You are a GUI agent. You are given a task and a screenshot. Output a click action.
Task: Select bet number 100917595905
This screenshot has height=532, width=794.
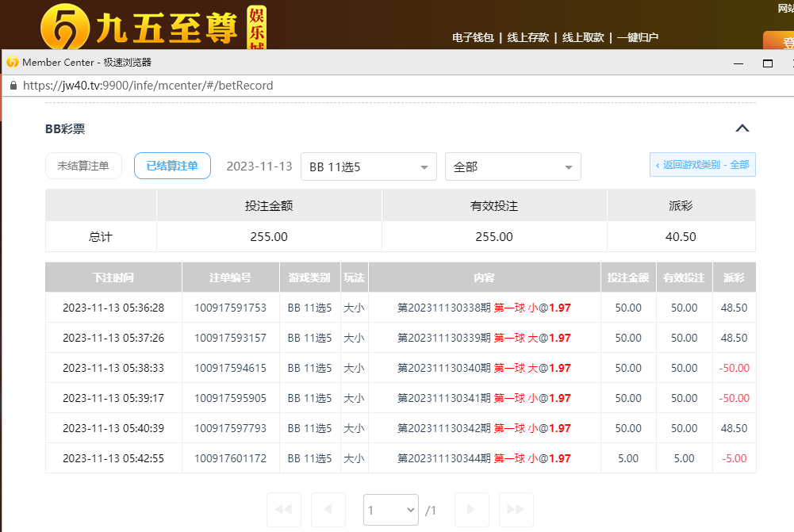pos(230,398)
